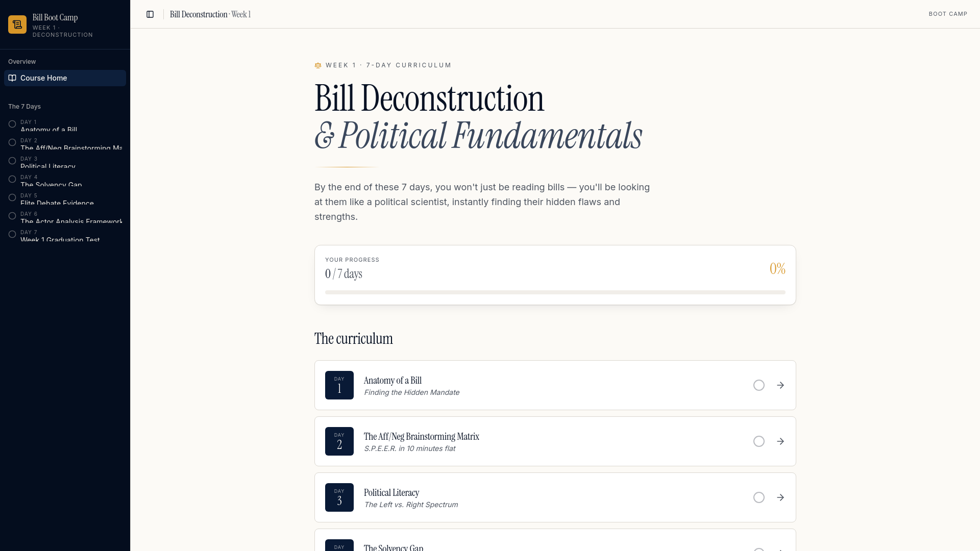Mark Aff/Neg Brainstorming Matrix card complete circle

pyautogui.click(x=759, y=441)
